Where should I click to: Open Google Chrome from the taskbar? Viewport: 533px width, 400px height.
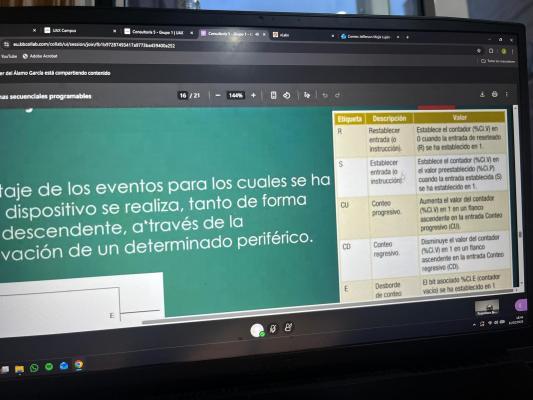tap(79, 365)
